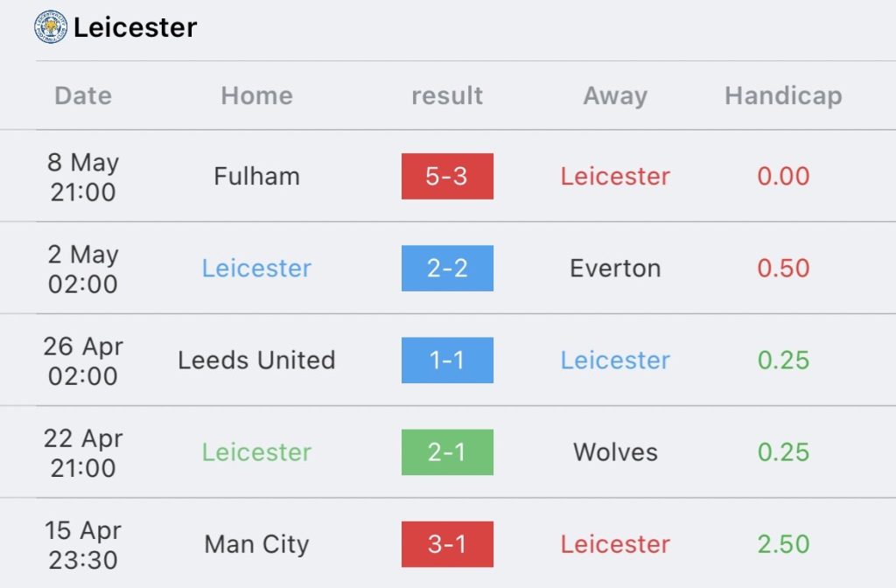Open the blue 2-2 result badge
Screen dimensions: 896x588
click(x=447, y=268)
